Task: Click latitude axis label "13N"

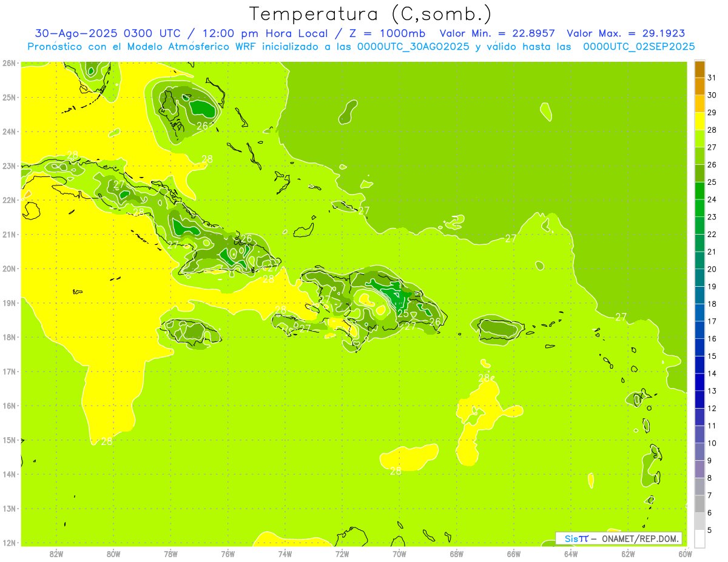Action: click(x=9, y=509)
